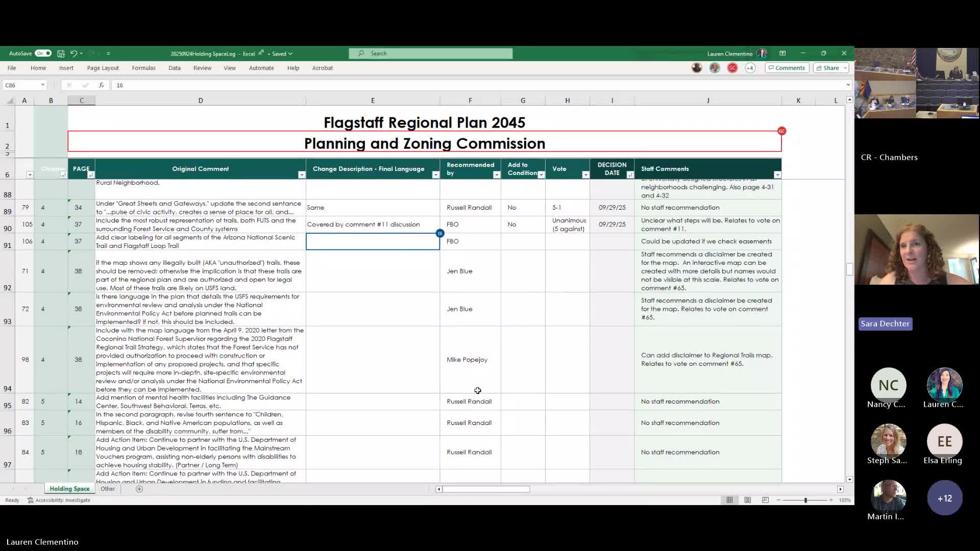Screen dimensions: 980x551
Task: Click the GC collaborator avatar icon
Action: click(x=732, y=68)
